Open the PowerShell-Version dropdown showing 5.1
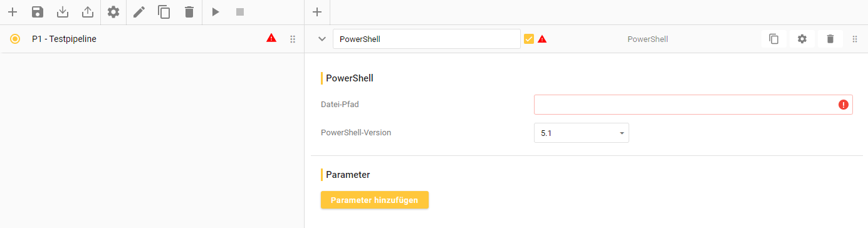868x228 pixels. click(581, 133)
